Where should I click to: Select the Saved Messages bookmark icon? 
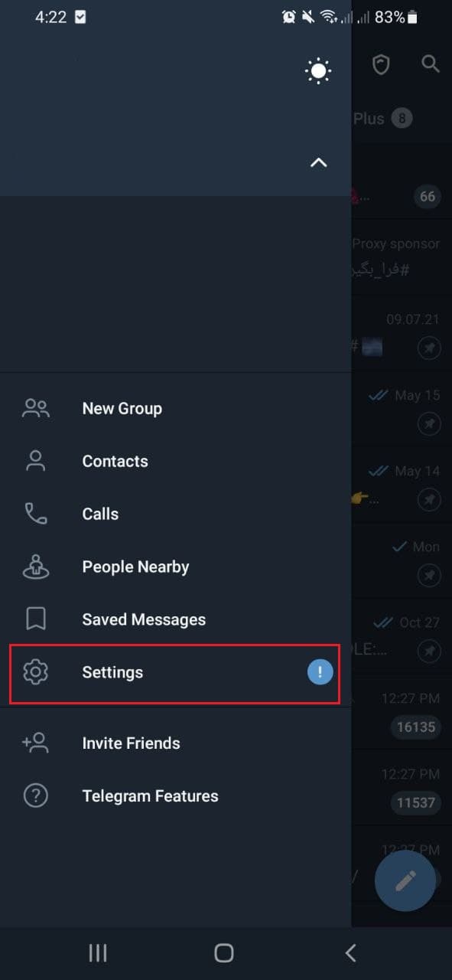(x=36, y=619)
